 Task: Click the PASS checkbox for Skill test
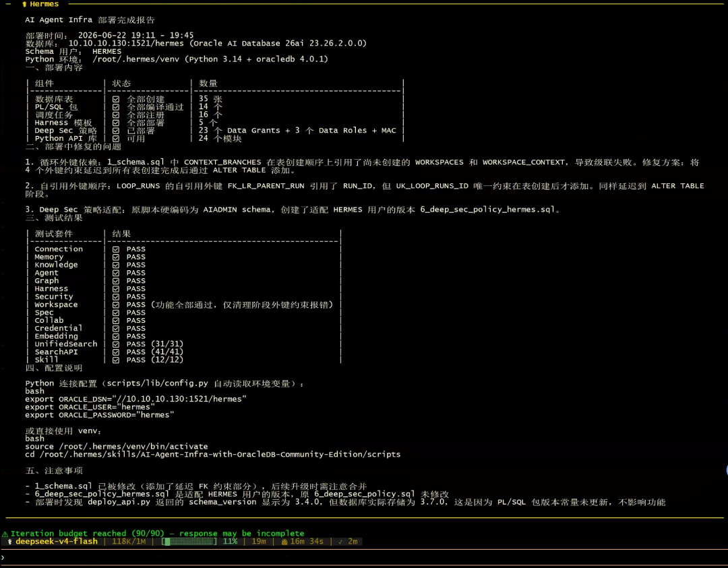coord(116,360)
